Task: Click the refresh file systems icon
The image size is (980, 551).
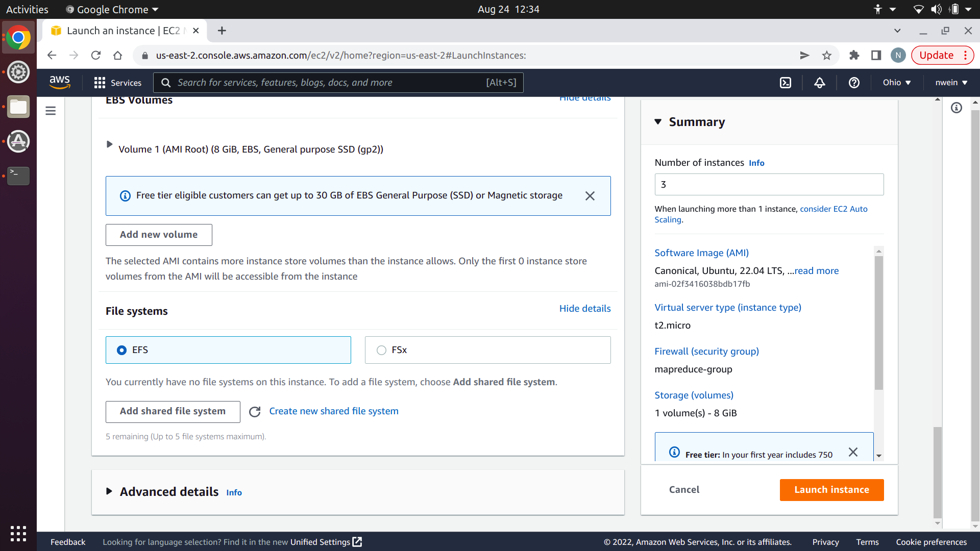Action: [x=255, y=412]
